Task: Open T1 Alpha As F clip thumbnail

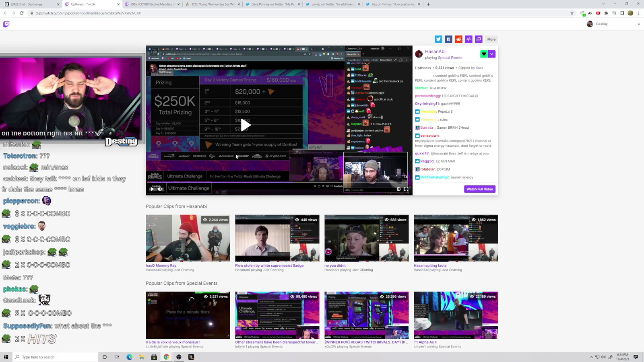Action: 456,315
